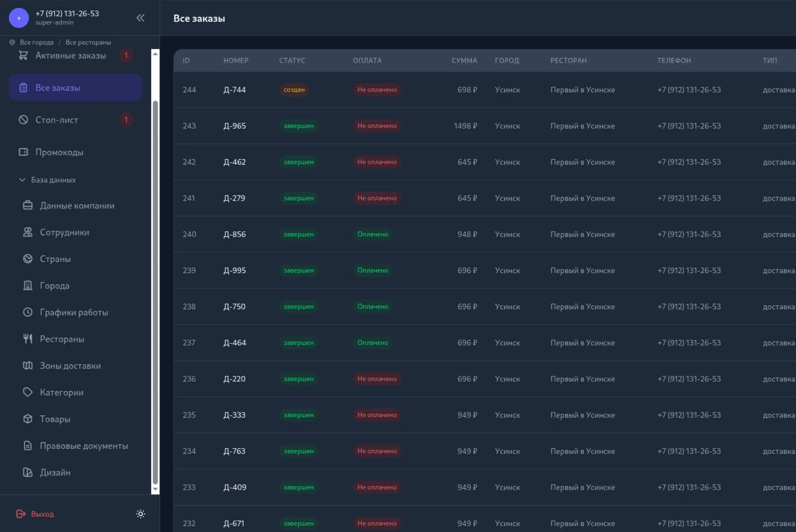Click the Дизайн palette icon

coord(28,472)
